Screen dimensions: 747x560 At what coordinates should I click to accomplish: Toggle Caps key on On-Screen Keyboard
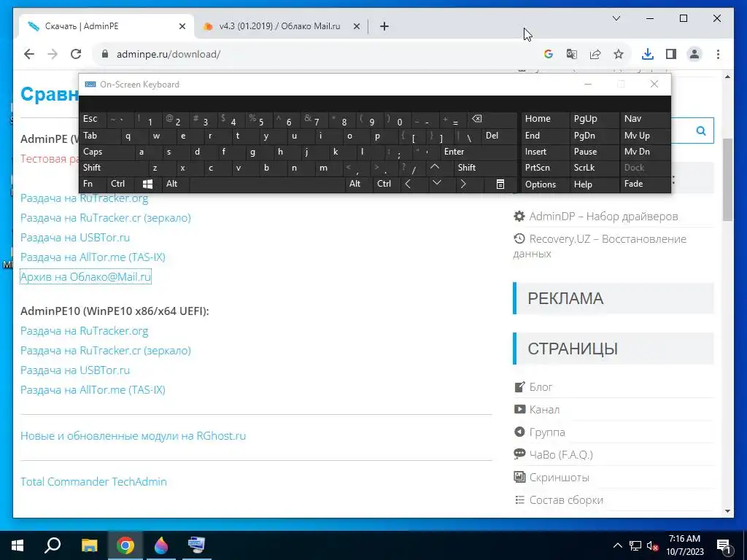(106, 152)
